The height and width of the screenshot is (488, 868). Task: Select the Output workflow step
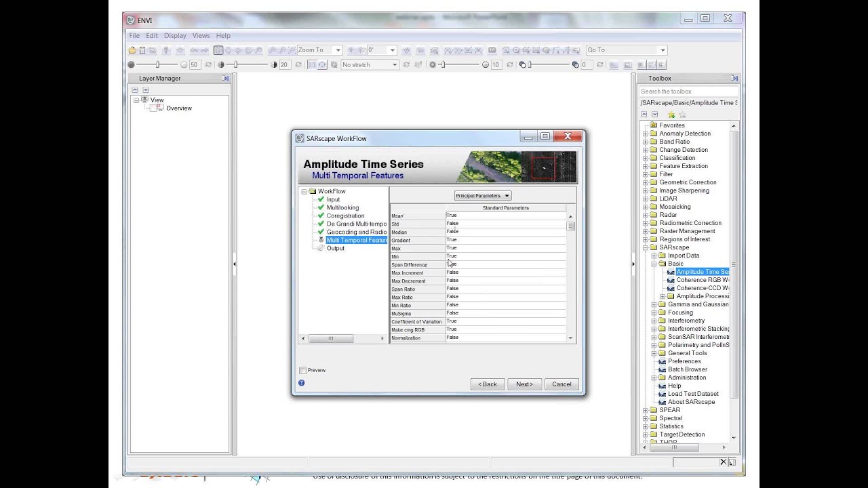(335, 248)
